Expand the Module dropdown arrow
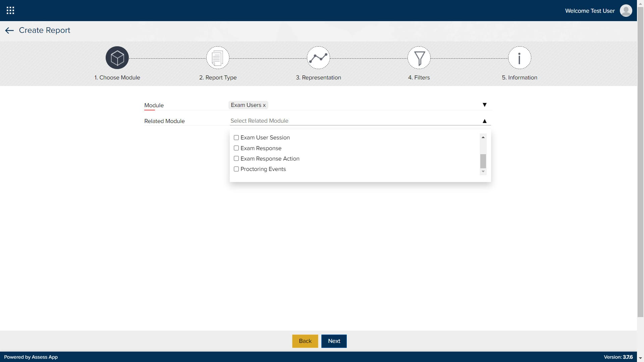 pyautogui.click(x=484, y=105)
